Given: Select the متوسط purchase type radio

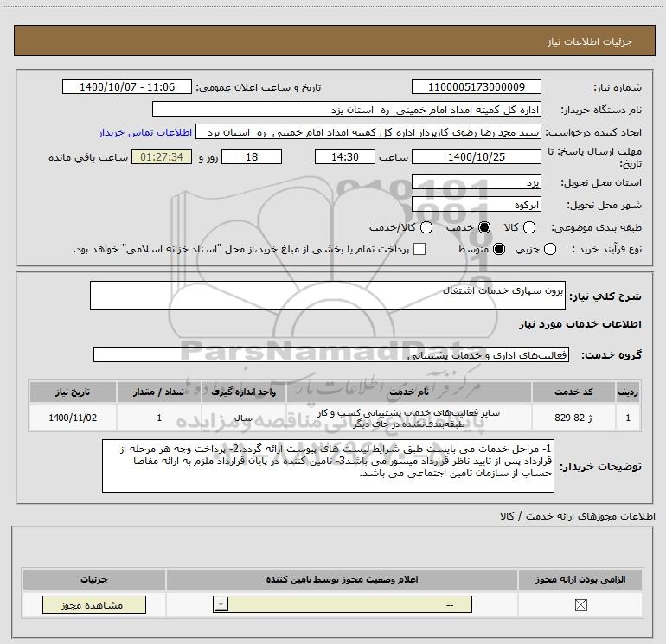Looking at the screenshot, I should (499, 250).
